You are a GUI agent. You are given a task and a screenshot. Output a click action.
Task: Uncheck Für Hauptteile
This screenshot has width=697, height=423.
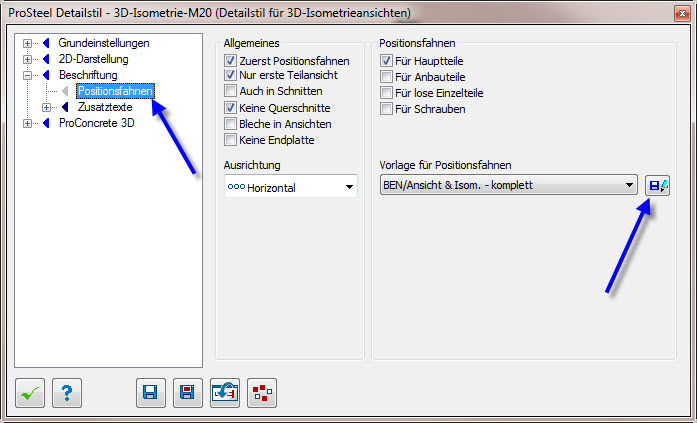click(x=386, y=60)
